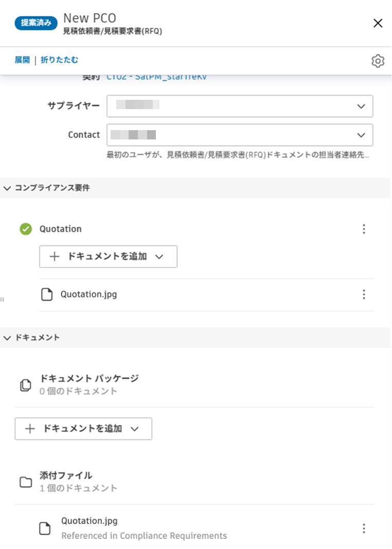Collapse the コンプライアンス要件 section
The height and width of the screenshot is (549, 392).
click(x=7, y=188)
